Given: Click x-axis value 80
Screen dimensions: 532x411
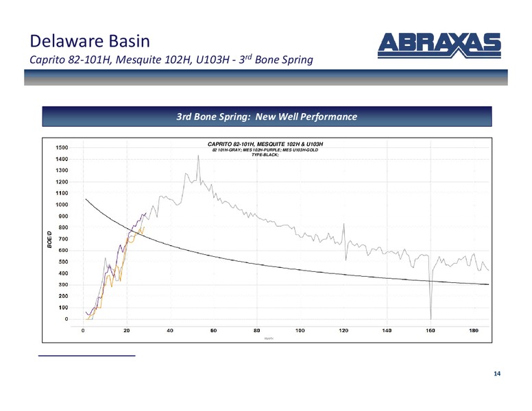Looking at the screenshot, I should coord(257,331).
